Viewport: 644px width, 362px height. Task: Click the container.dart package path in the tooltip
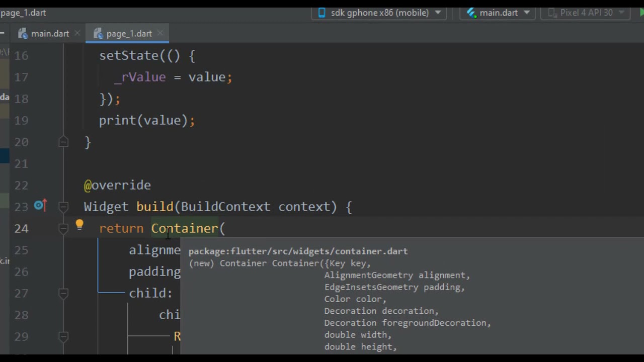coord(298,251)
